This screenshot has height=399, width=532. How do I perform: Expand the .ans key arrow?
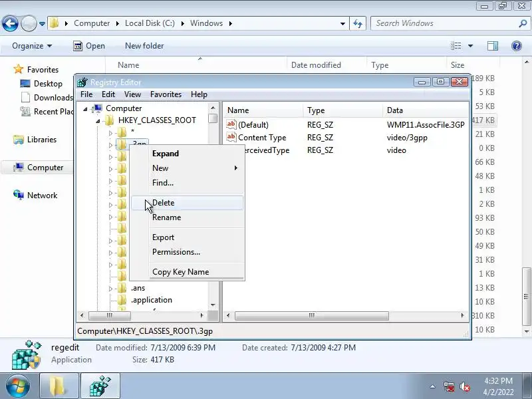[x=110, y=289]
